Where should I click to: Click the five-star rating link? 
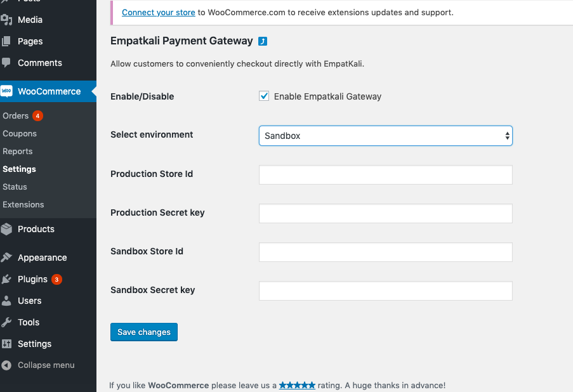point(297,385)
